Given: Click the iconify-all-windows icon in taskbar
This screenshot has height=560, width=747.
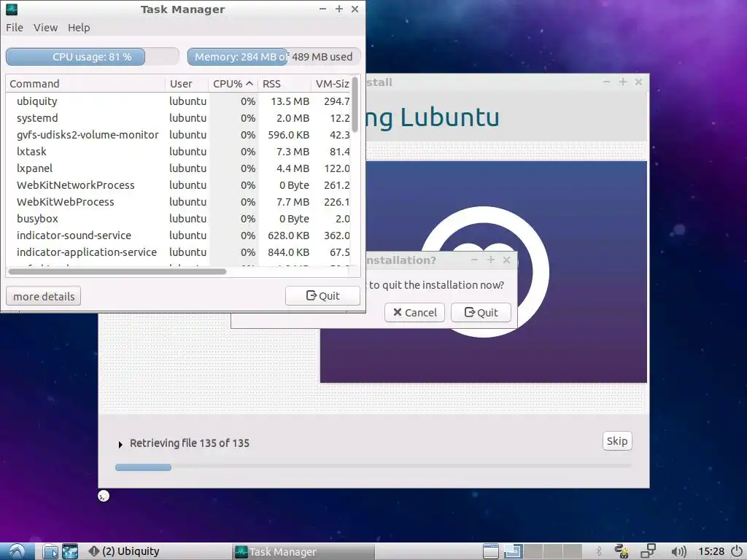Looking at the screenshot, I should [490, 551].
